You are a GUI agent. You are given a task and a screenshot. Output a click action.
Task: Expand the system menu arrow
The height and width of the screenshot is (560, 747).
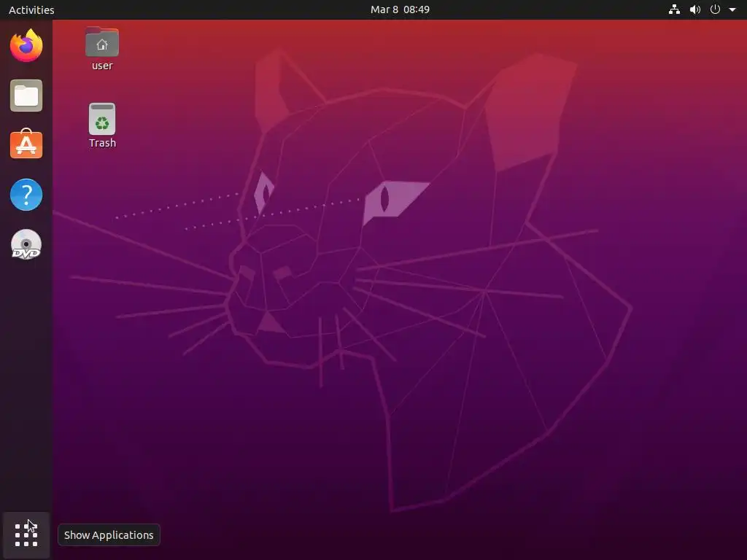[732, 9]
